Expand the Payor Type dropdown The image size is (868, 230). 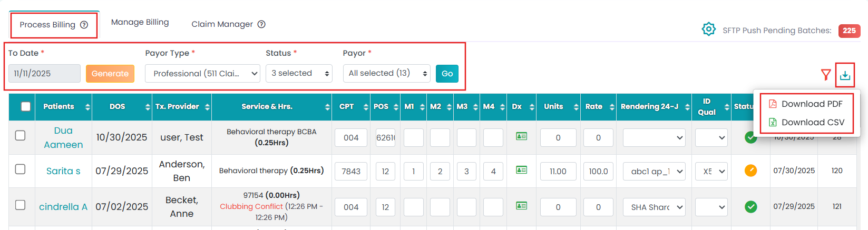click(x=202, y=74)
